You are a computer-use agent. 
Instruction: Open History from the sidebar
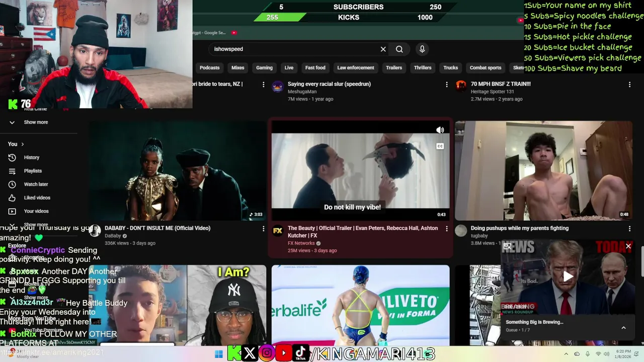pyautogui.click(x=31, y=157)
